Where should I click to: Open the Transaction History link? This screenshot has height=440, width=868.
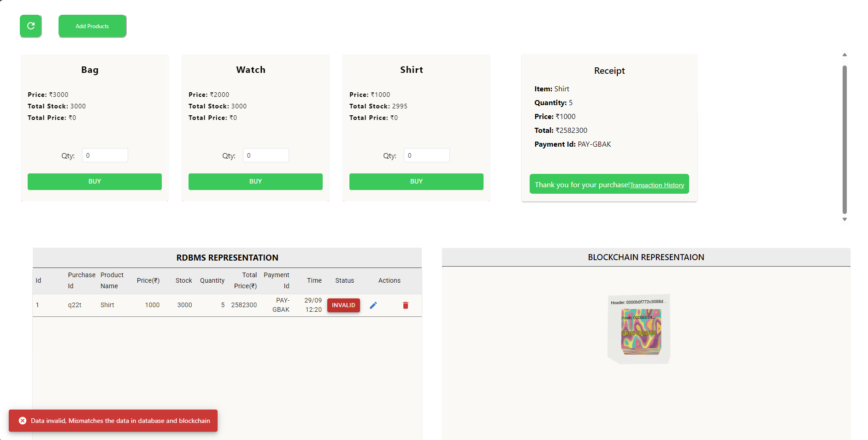[657, 185]
